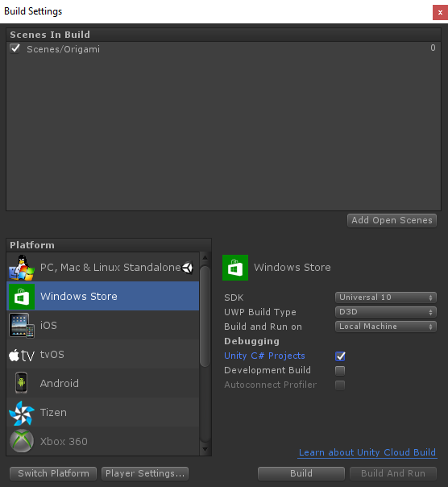
Task: Open Player Settings...
Action: 145,473
